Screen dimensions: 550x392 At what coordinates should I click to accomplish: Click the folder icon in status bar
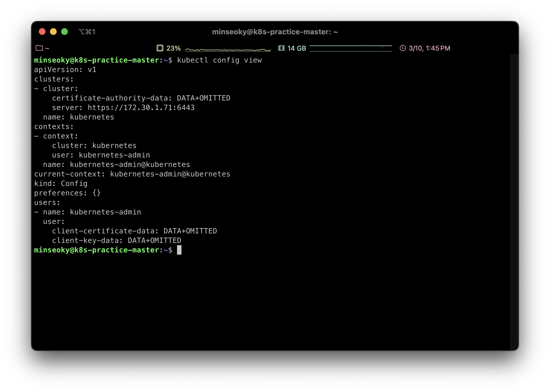tap(39, 48)
